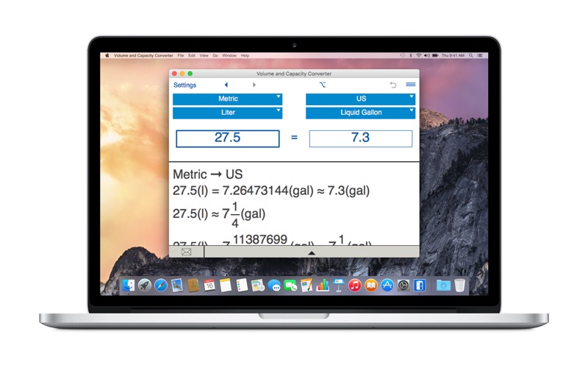Image resolution: width=588 pixels, height=368 pixels.
Task: Open the Window menu
Action: pyautogui.click(x=229, y=56)
